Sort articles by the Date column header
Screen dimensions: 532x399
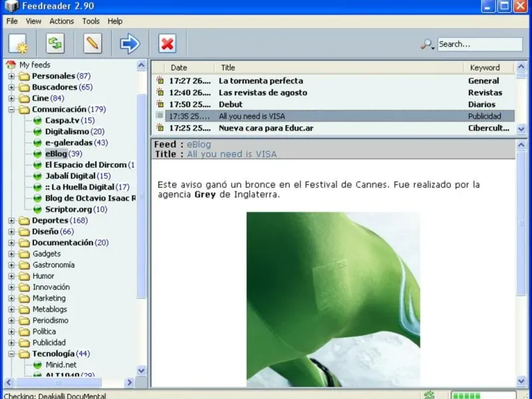point(190,68)
